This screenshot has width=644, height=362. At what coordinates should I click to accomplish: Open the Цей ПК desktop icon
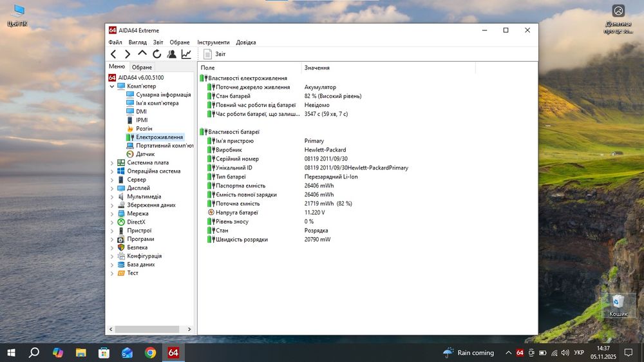tap(17, 15)
